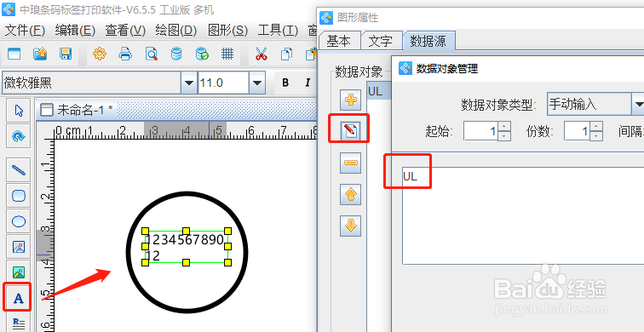Viewport: 644px width, 332px height.
Task: Select the 123456789012 text object on canvas
Action: (x=187, y=247)
